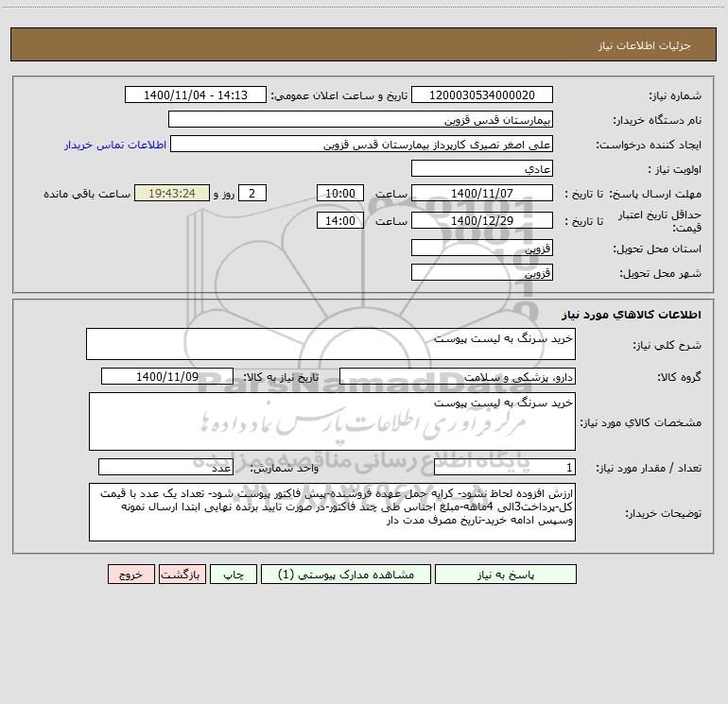Click quantity field showing 1

[x=505, y=467]
